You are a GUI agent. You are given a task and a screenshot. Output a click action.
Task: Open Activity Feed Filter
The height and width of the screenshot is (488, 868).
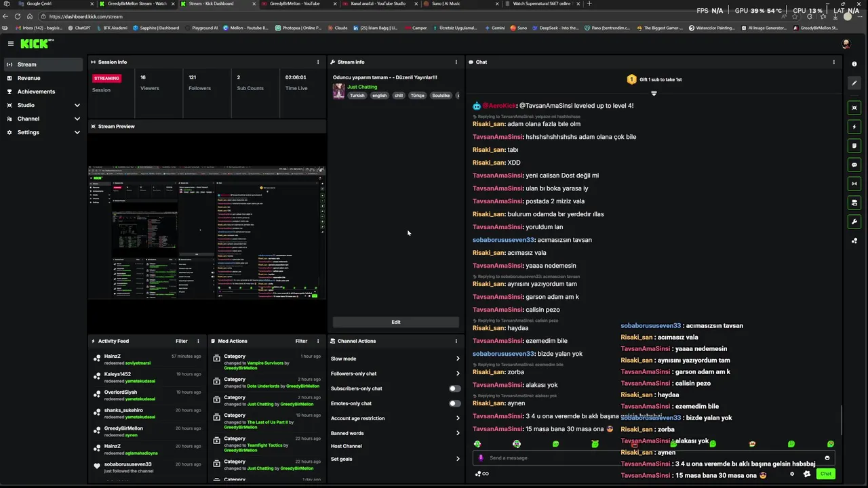(182, 341)
